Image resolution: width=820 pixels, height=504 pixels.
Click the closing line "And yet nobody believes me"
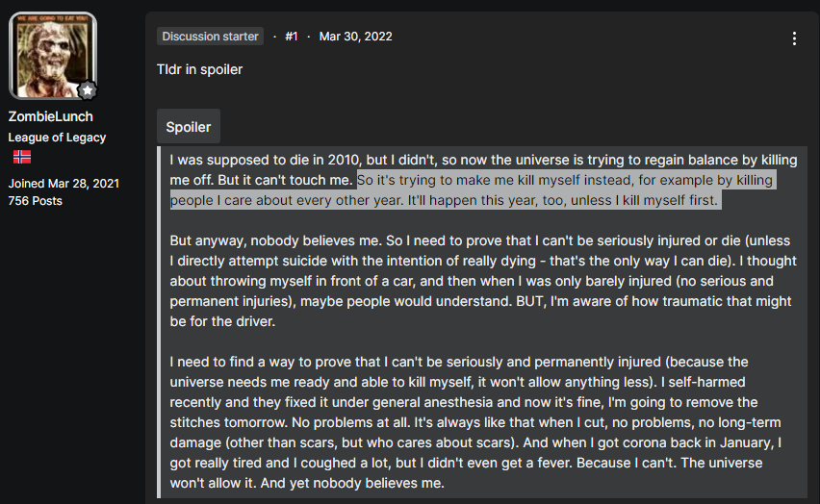[352, 483]
